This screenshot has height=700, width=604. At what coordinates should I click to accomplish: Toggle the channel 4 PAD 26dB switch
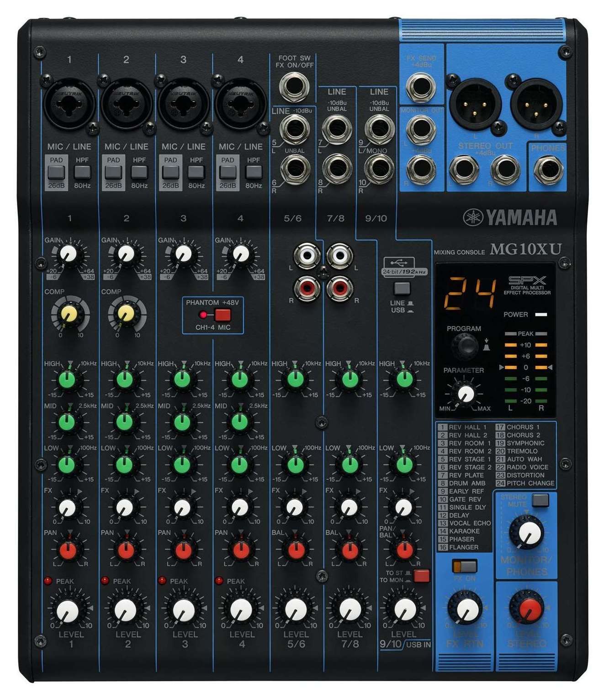[x=228, y=172]
